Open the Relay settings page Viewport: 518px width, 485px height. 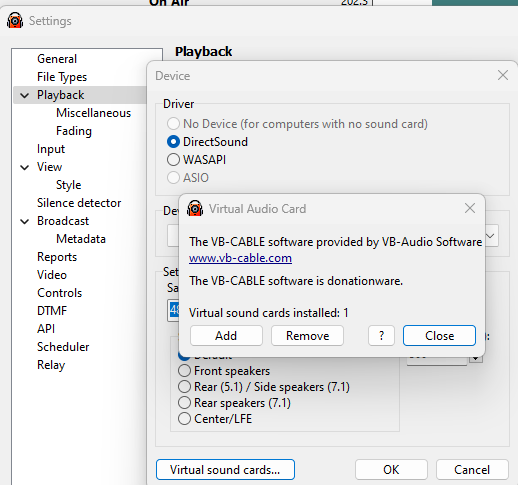(x=51, y=365)
